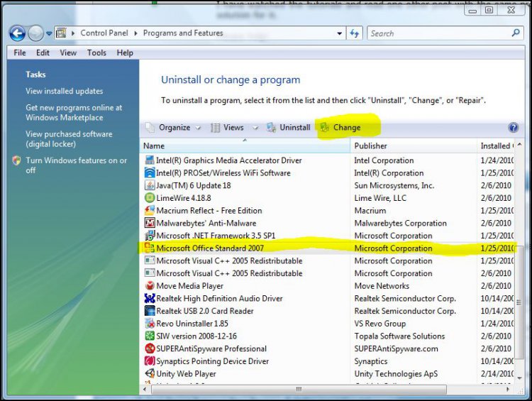The width and height of the screenshot is (532, 401).
Task: Select the Unity Web Player icon
Action: point(149,373)
